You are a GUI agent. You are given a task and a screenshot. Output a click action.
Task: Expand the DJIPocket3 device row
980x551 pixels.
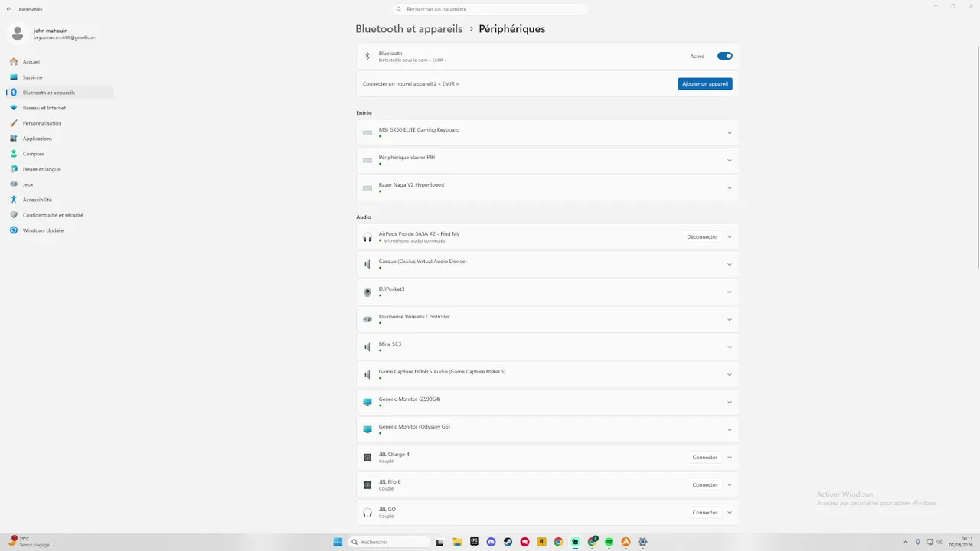tap(730, 292)
